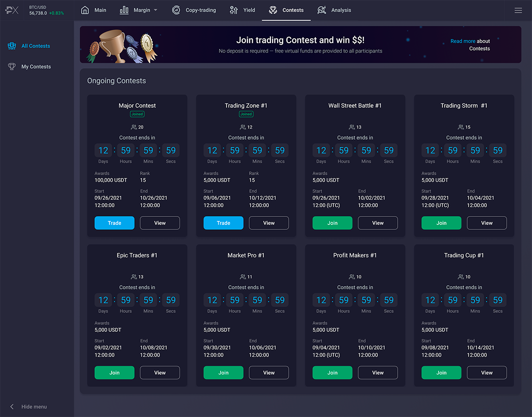The height and width of the screenshot is (417, 532).
Task: Click participants icon on Trading Storm #1
Action: [x=461, y=127]
